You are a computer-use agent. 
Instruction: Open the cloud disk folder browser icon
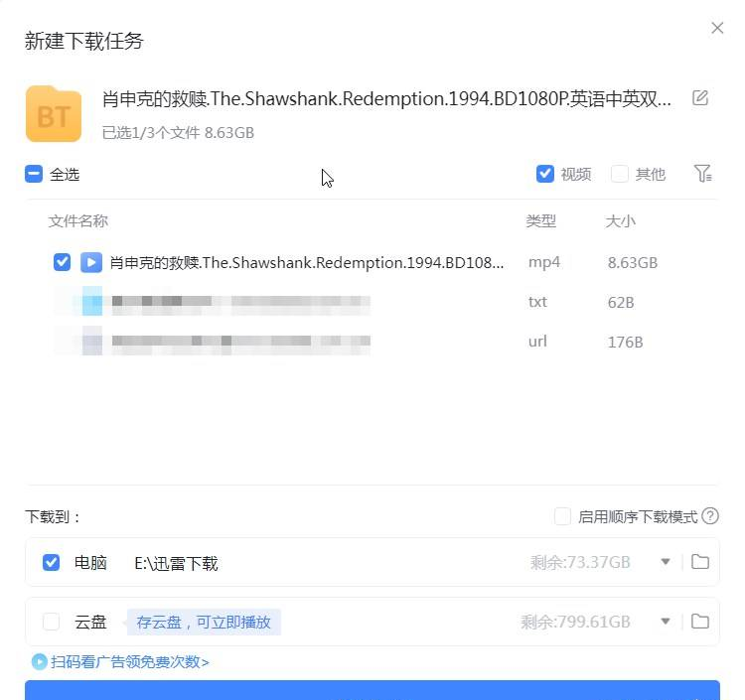click(x=700, y=622)
